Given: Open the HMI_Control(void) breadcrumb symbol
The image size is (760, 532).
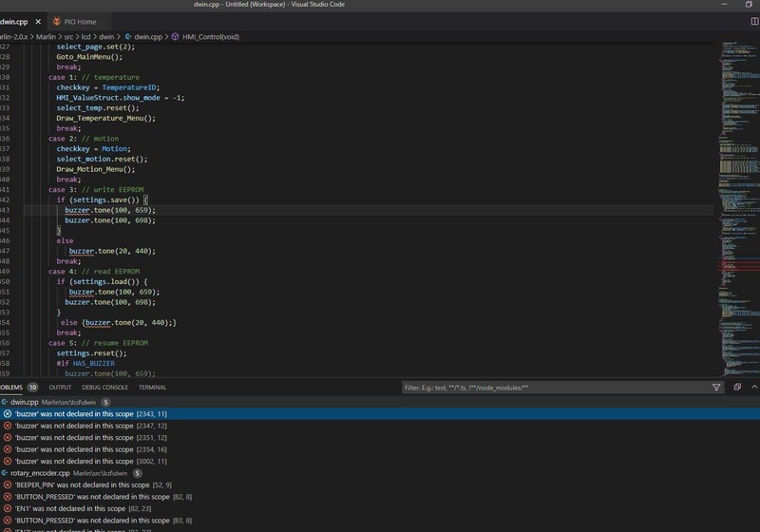Looking at the screenshot, I should click(213, 36).
